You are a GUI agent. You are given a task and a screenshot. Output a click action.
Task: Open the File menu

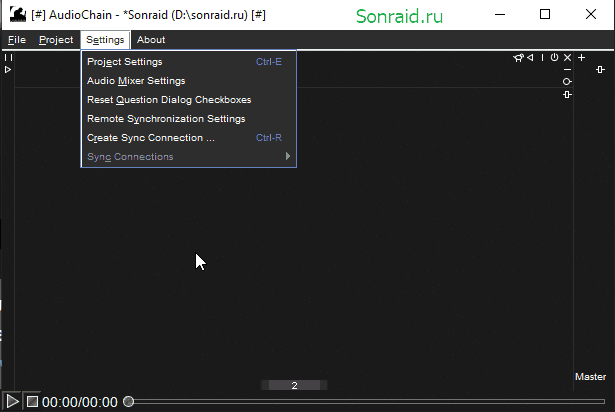(x=17, y=40)
